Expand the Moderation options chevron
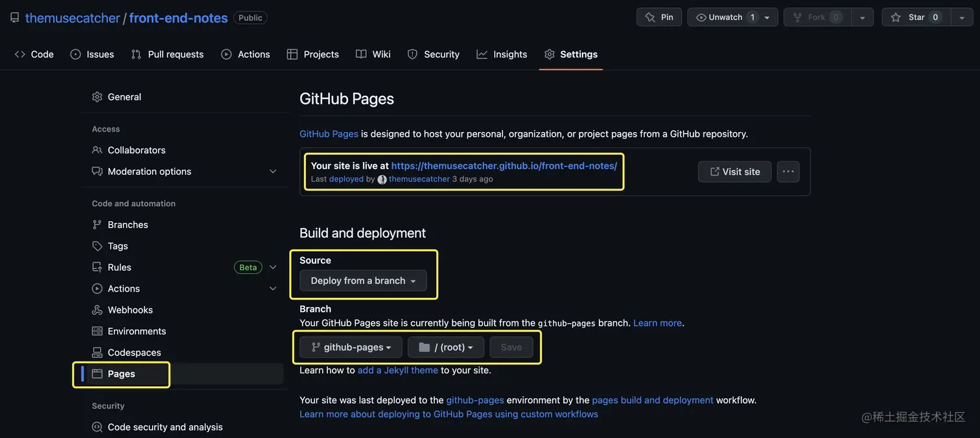The height and width of the screenshot is (438, 980). click(x=273, y=172)
